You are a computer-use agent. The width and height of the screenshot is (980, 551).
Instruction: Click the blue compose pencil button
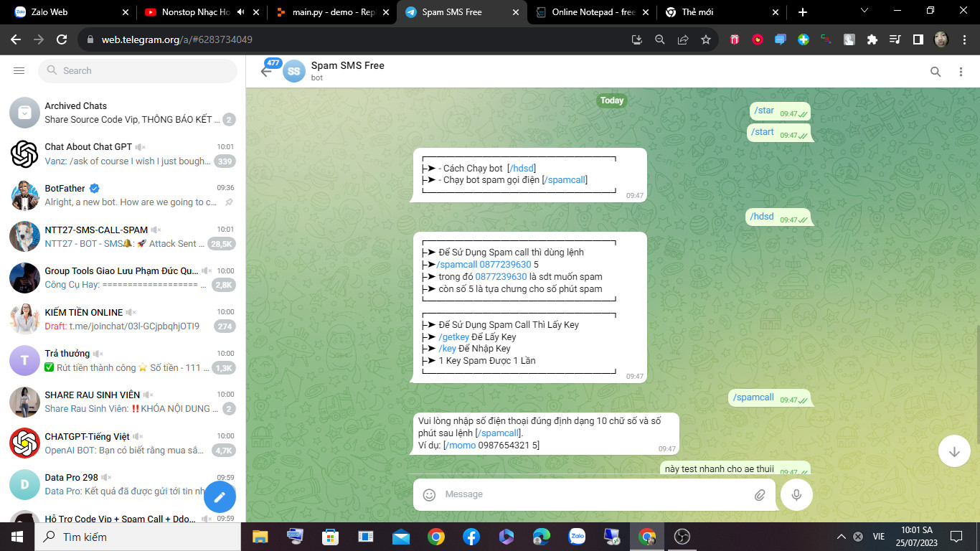220,495
